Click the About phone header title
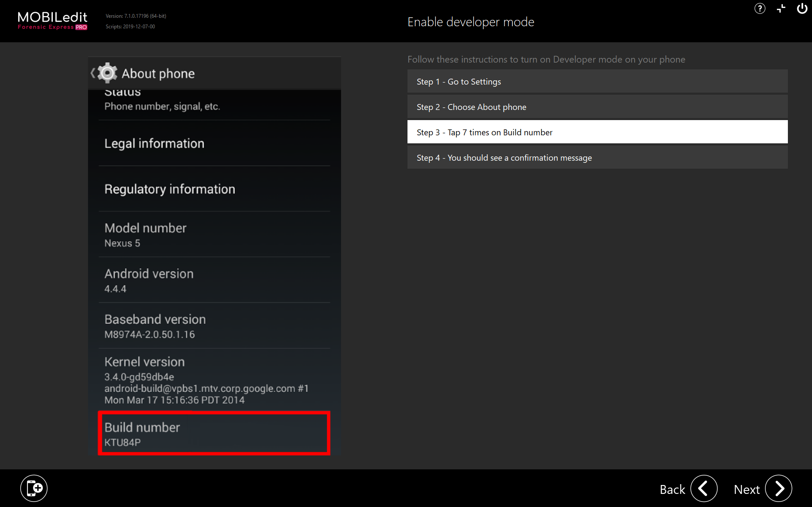 (x=158, y=74)
